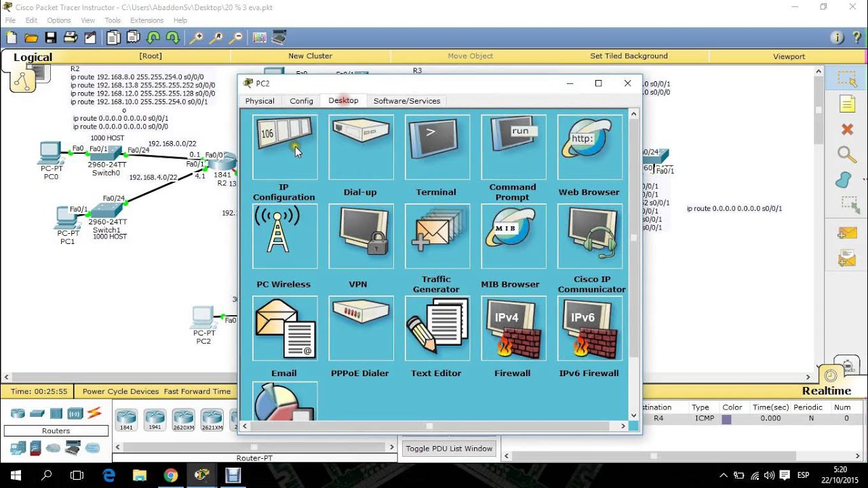Choose the Resize Shape tool

pyautogui.click(x=850, y=205)
